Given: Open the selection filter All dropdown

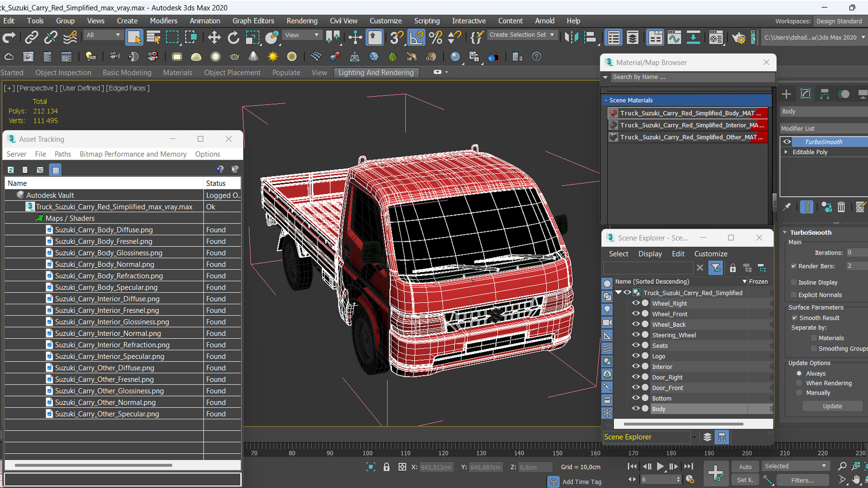Looking at the screenshot, I should 104,35.
